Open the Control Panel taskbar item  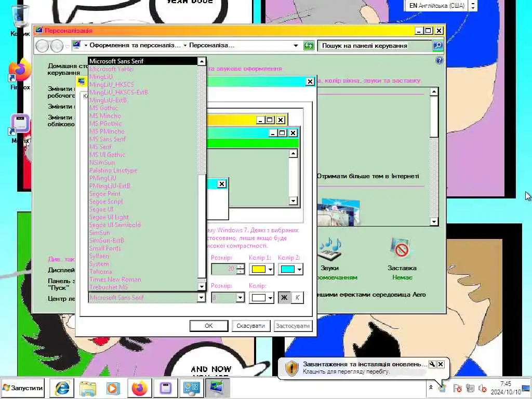[191, 388]
